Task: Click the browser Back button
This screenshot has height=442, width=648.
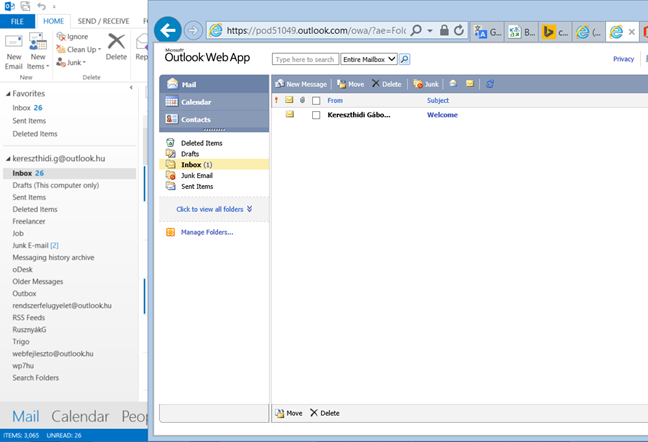Action: tap(168, 30)
